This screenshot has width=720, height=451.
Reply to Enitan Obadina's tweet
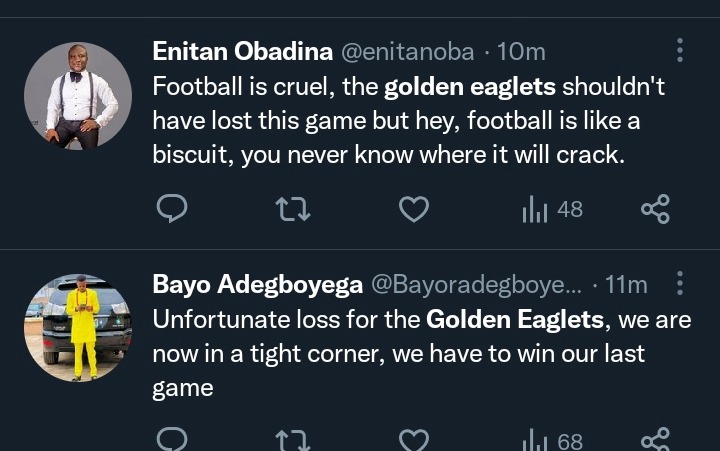173,209
